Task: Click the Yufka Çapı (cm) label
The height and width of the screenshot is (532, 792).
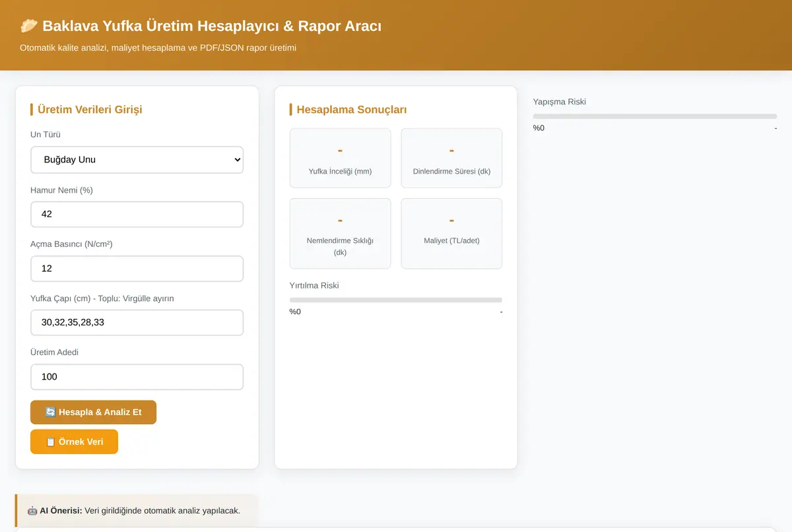Action: [102, 298]
